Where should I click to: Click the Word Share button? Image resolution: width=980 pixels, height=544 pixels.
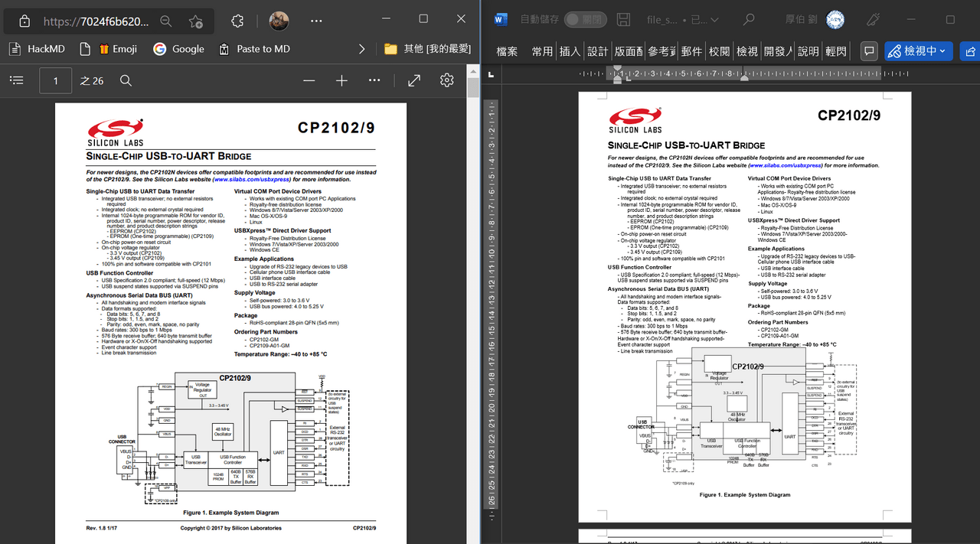click(969, 51)
